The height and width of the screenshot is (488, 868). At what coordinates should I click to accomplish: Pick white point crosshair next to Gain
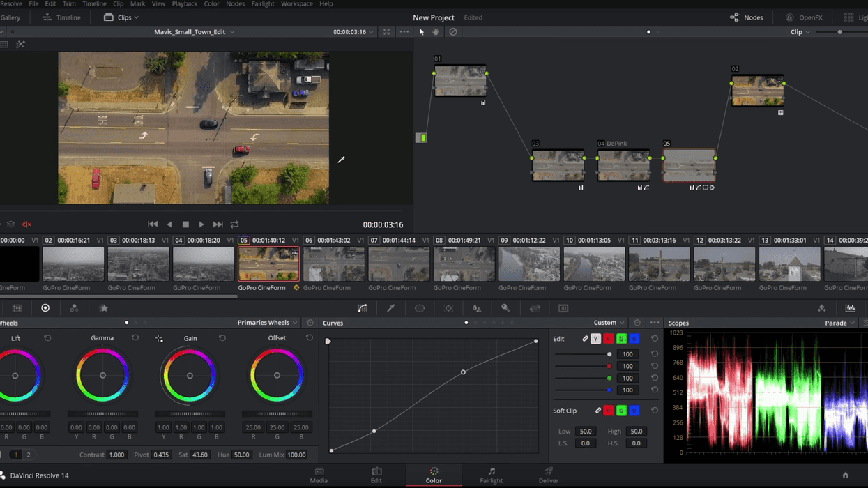(159, 339)
